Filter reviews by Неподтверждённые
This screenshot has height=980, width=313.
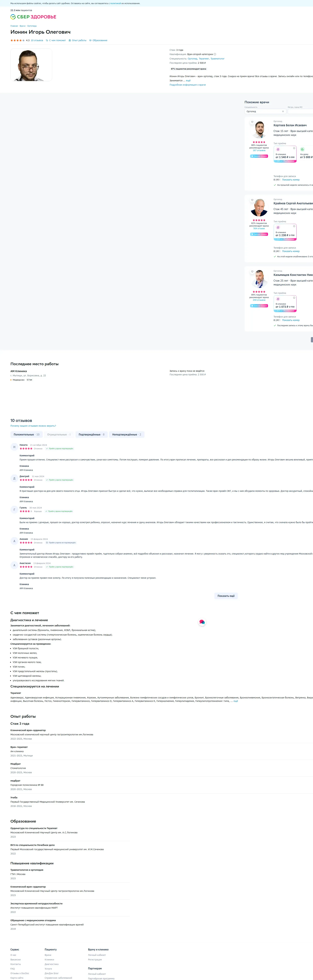127,434
